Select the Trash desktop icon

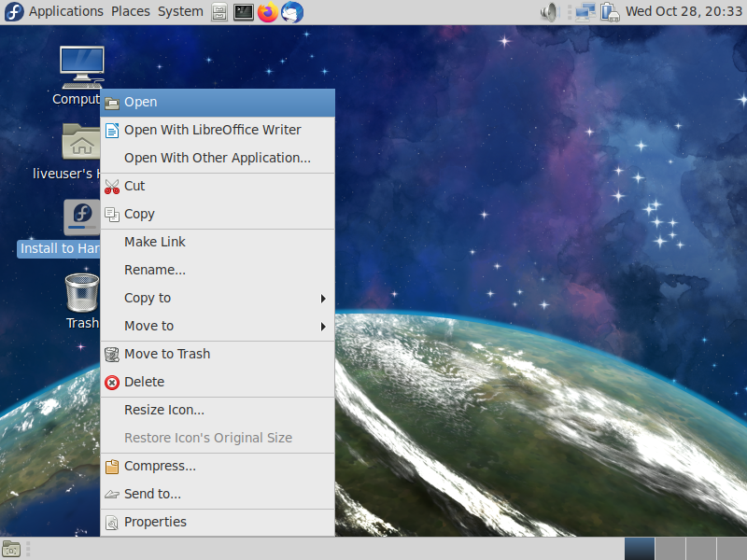coord(82,293)
